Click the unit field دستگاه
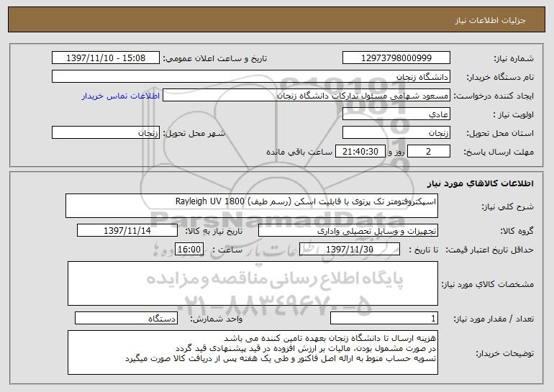 (x=126, y=318)
